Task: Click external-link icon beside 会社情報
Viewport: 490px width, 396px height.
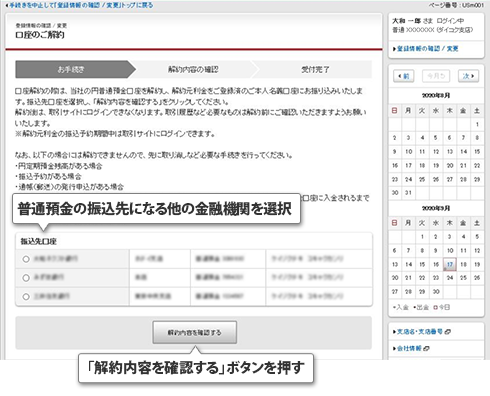Action: click(x=426, y=348)
